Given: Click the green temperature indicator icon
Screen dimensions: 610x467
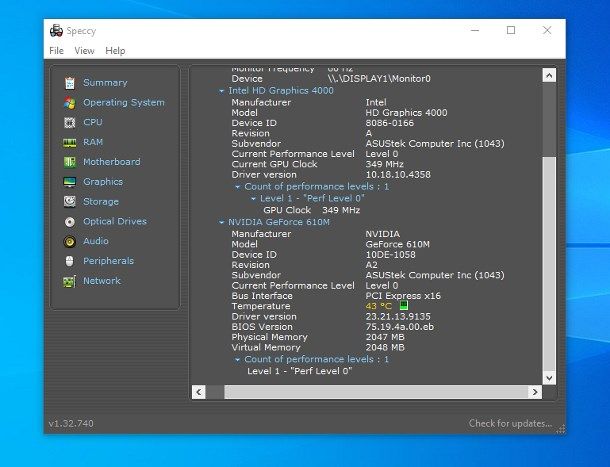Looking at the screenshot, I should [x=404, y=305].
